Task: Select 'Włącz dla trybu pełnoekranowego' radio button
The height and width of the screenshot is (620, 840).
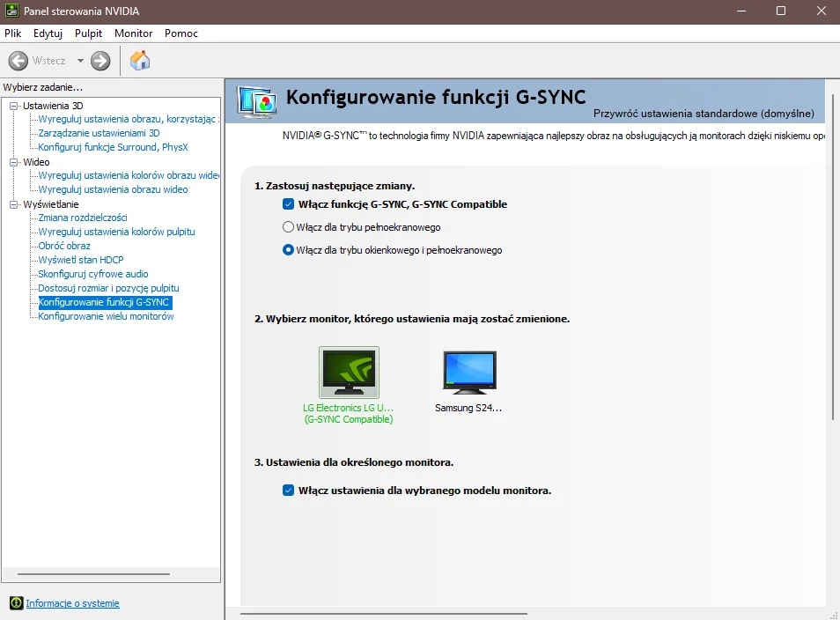Action: pyautogui.click(x=288, y=227)
